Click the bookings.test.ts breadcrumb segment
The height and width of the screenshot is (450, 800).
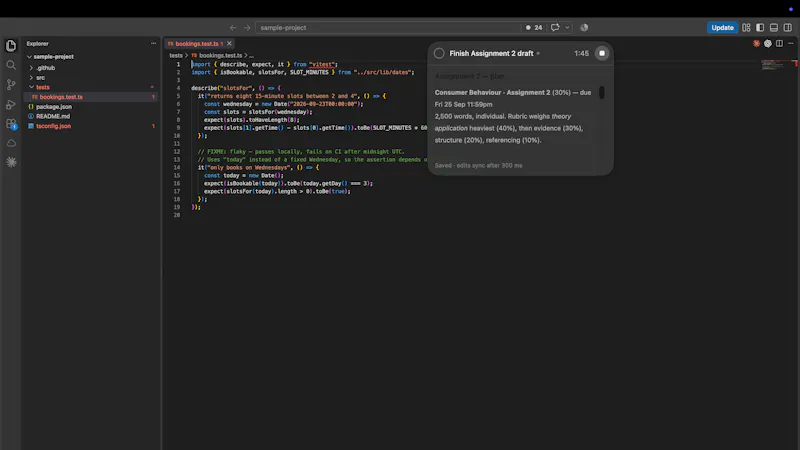pos(220,56)
